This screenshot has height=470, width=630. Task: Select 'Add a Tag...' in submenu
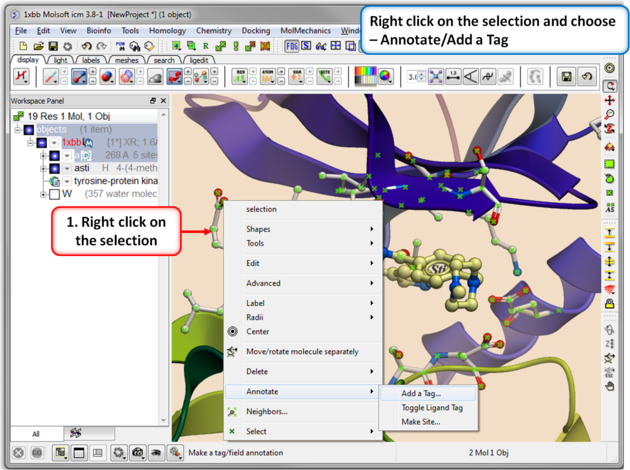coord(420,393)
